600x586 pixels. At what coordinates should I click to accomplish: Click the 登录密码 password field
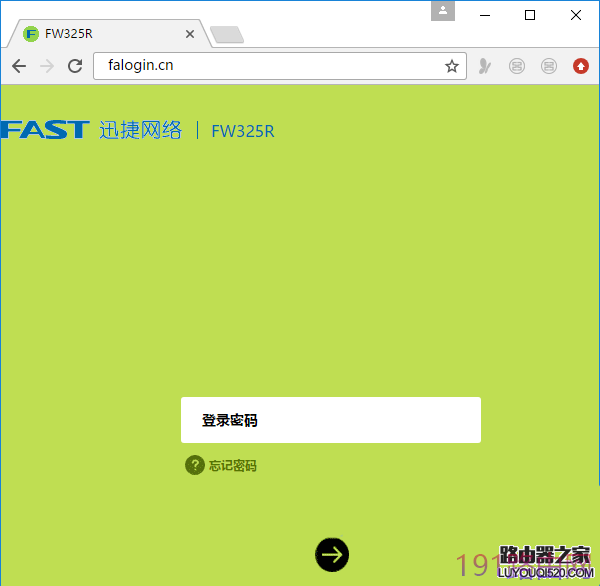(x=331, y=420)
